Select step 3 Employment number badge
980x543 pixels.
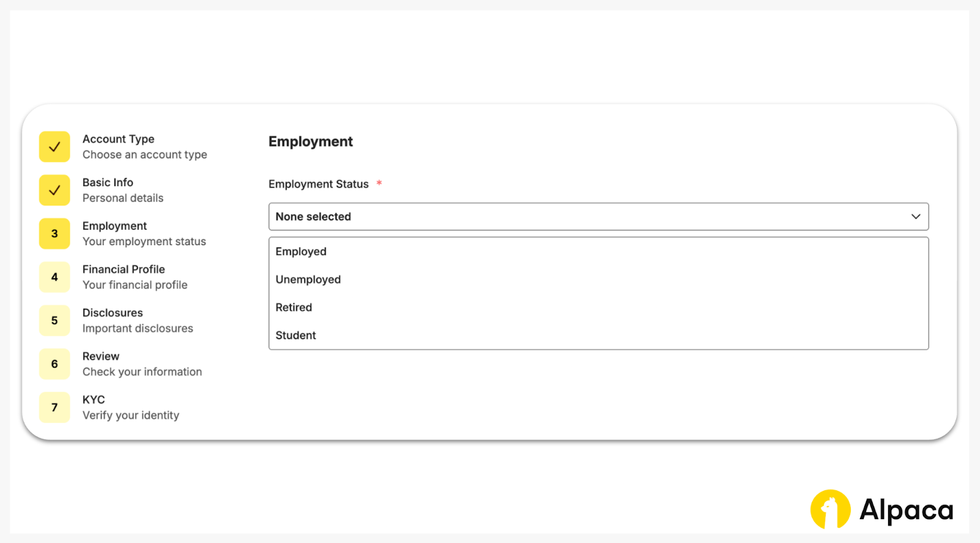(x=55, y=234)
